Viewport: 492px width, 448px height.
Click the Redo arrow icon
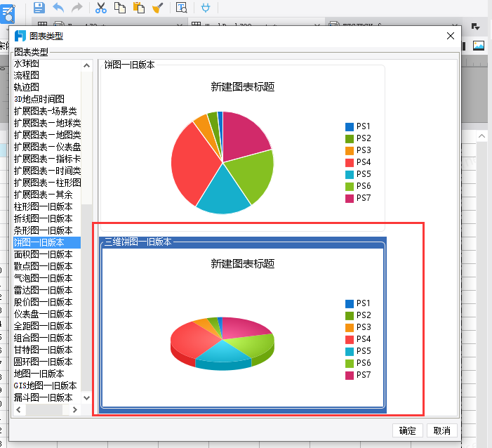point(77,7)
